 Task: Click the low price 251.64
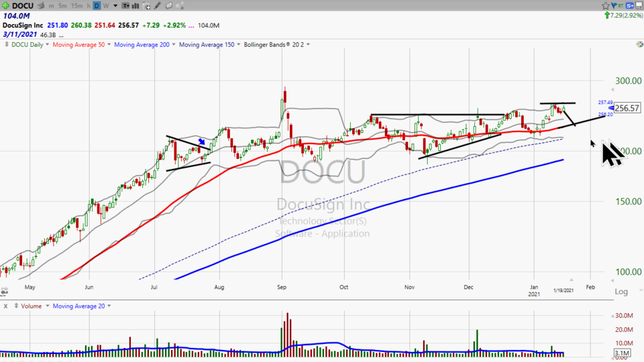pyautogui.click(x=105, y=25)
